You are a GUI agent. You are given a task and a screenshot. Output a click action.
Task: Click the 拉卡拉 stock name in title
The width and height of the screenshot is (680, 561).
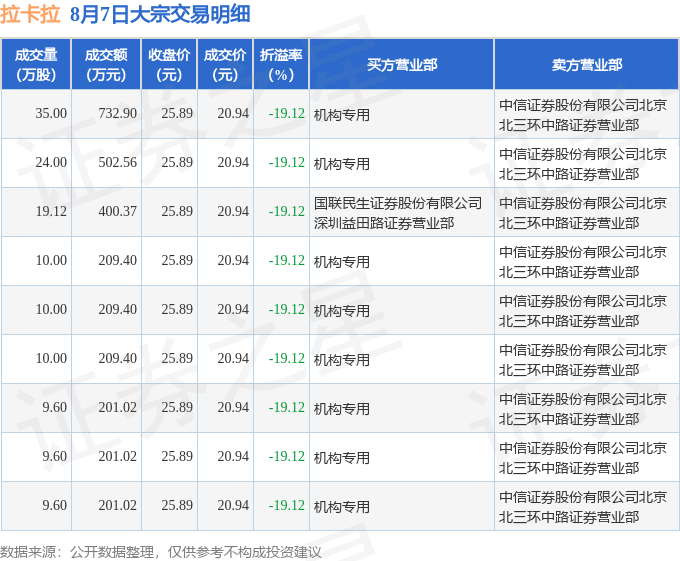[30, 14]
